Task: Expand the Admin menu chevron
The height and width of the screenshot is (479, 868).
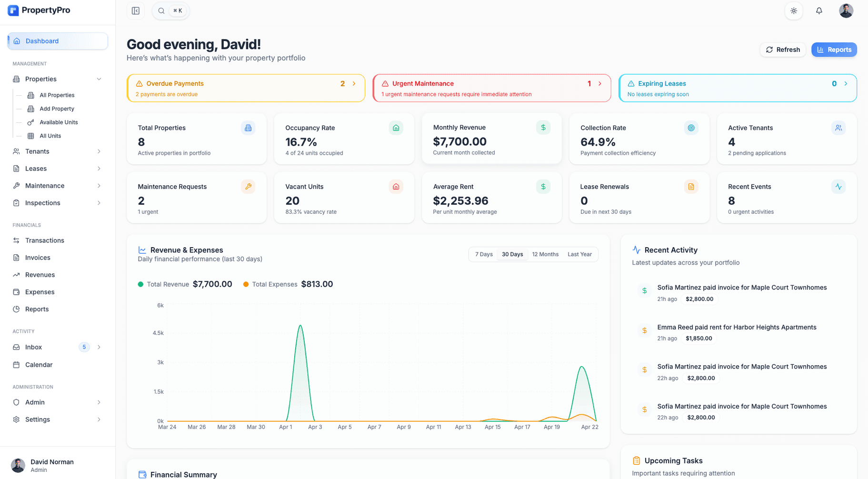Action: tap(99, 402)
